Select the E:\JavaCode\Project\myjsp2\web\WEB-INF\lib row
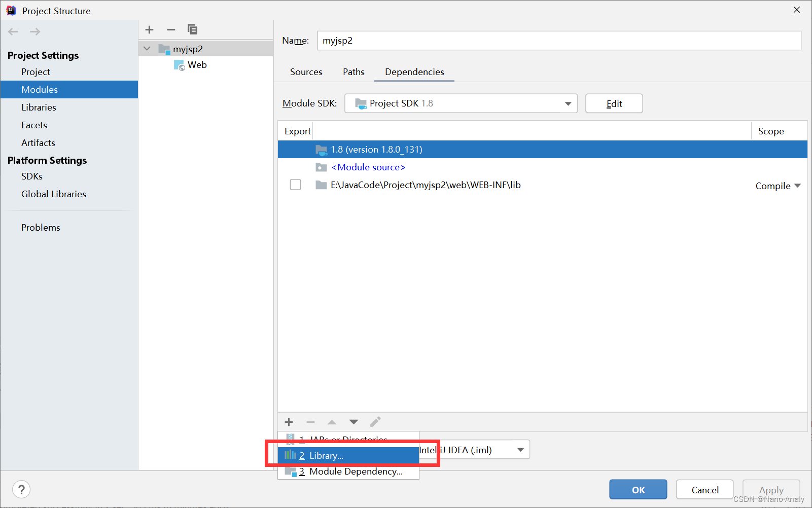Viewport: 812px width, 508px height. click(543, 185)
